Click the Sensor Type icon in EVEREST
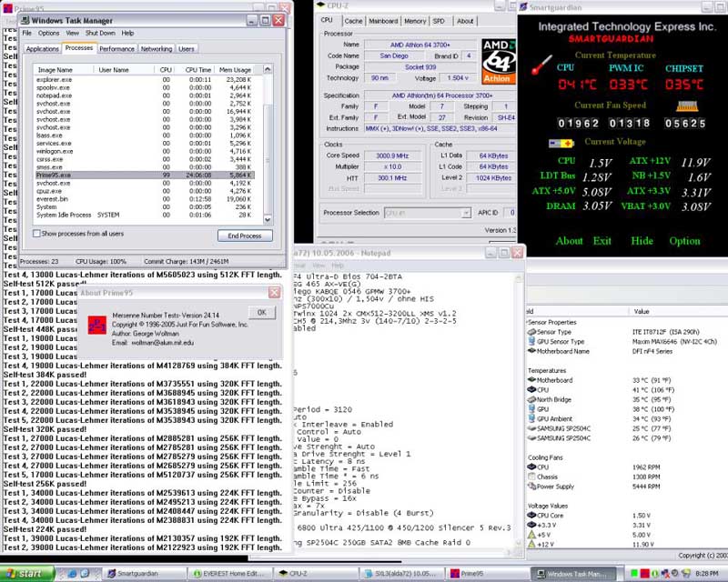The image size is (728, 582). (531, 332)
